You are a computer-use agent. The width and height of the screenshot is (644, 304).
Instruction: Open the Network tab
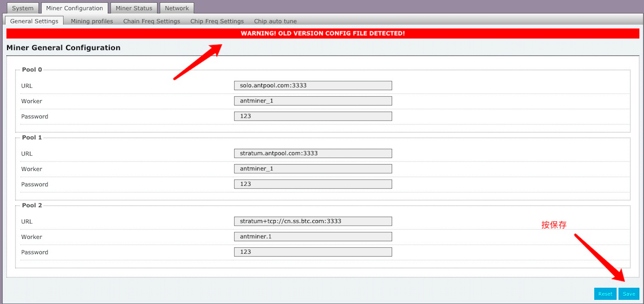(177, 8)
